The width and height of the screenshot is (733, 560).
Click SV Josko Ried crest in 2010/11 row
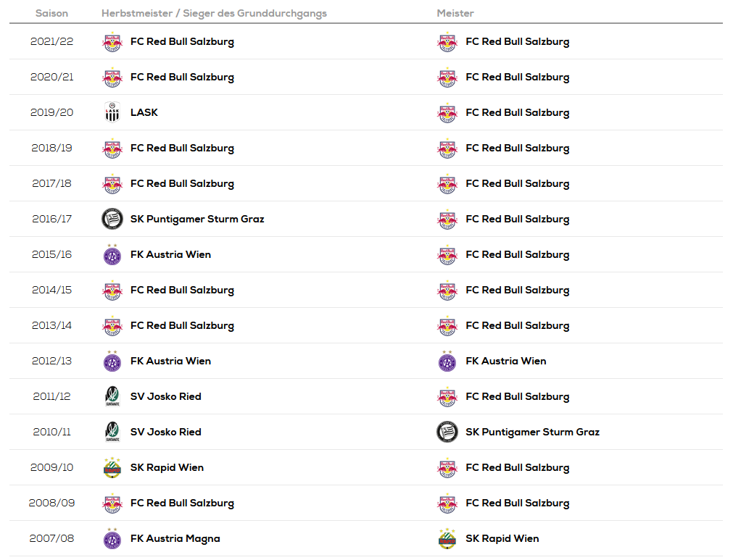(112, 432)
